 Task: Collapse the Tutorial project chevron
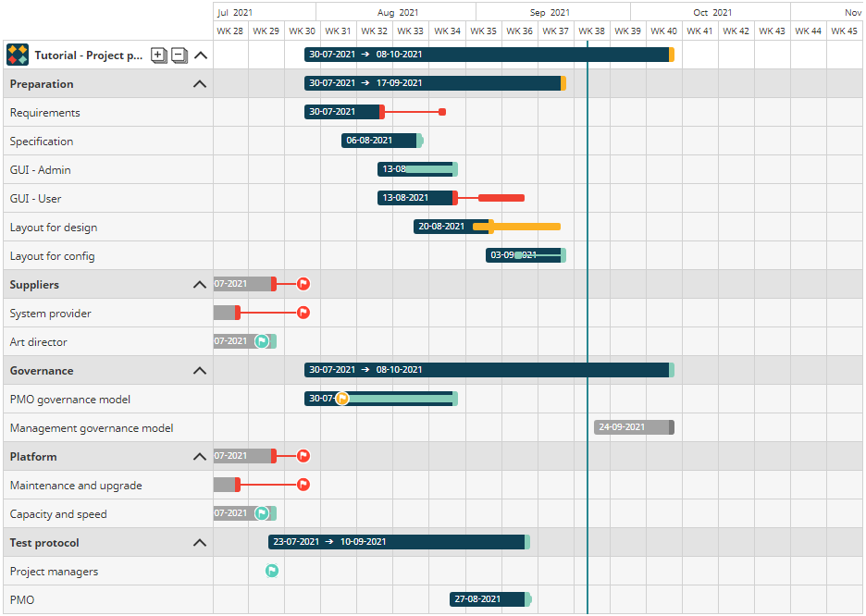click(x=201, y=55)
